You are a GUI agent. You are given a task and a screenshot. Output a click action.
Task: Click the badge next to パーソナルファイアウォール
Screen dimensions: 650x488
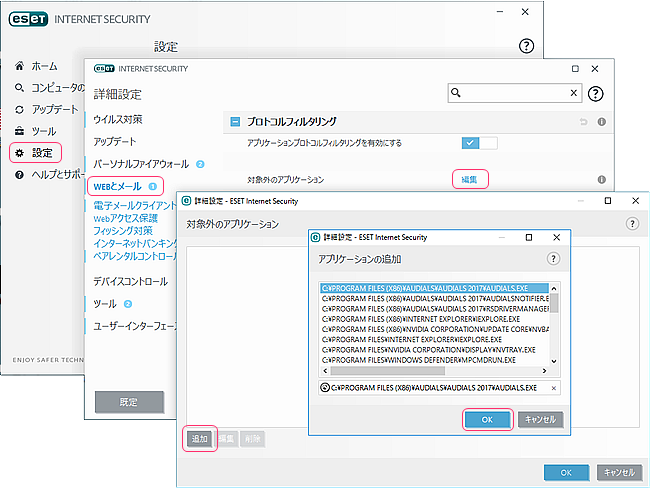pyautogui.click(x=200, y=164)
